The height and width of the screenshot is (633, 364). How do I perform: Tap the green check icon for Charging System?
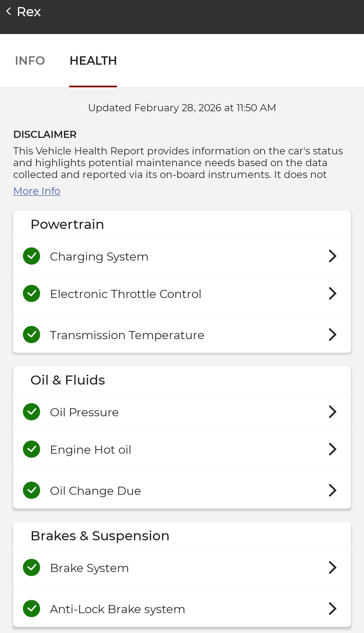pos(32,256)
